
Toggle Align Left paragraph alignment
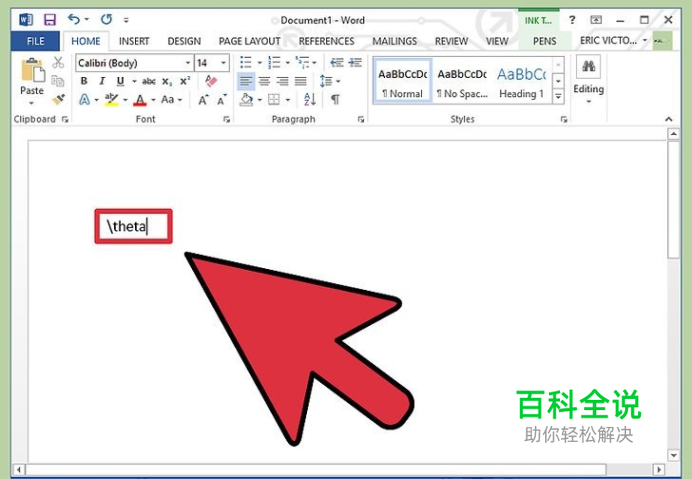[246, 81]
